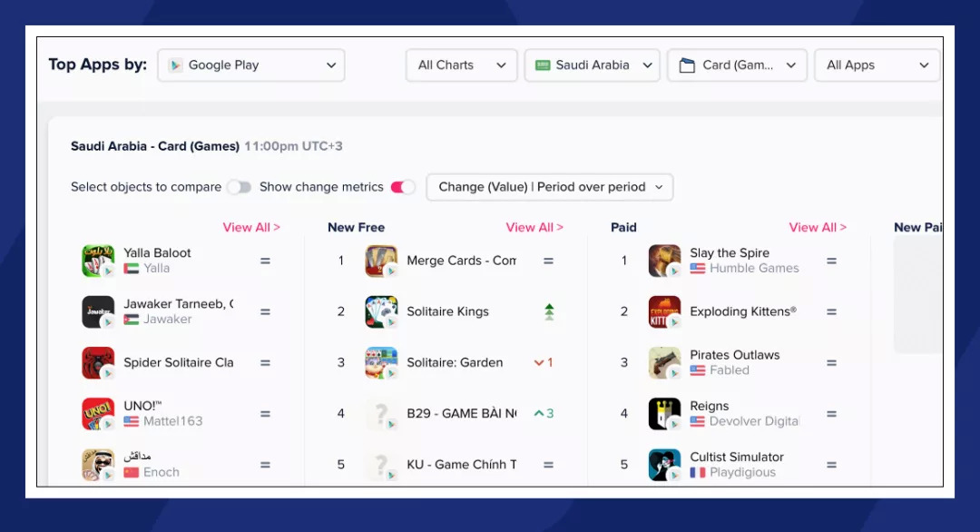Select Yalla Baloot title text

click(157, 252)
